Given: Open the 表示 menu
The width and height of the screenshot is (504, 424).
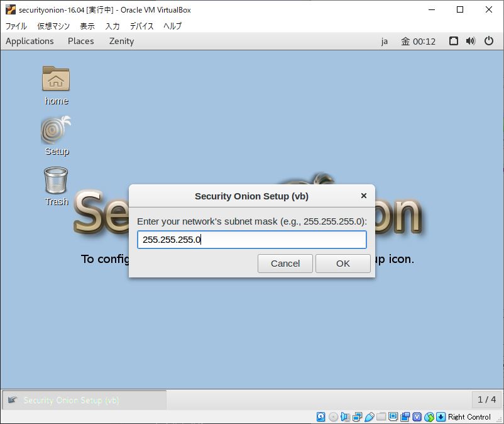Looking at the screenshot, I should click(x=87, y=26).
